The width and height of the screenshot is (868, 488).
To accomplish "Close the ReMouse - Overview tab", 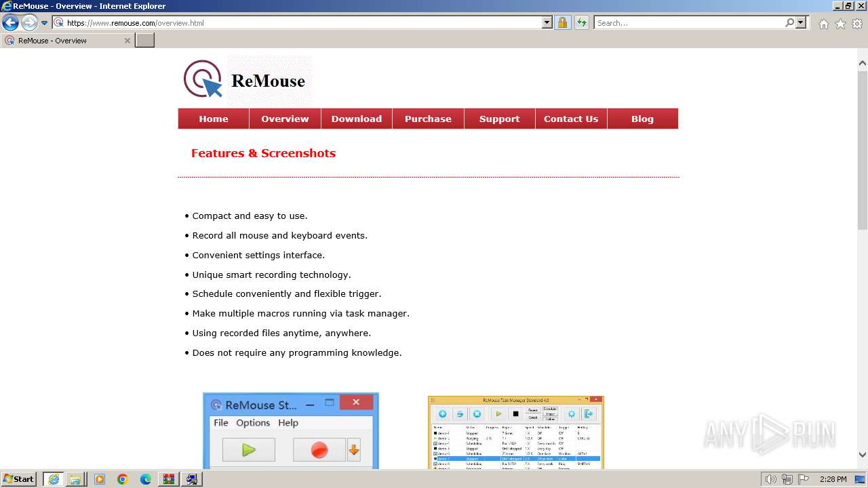I will [127, 41].
